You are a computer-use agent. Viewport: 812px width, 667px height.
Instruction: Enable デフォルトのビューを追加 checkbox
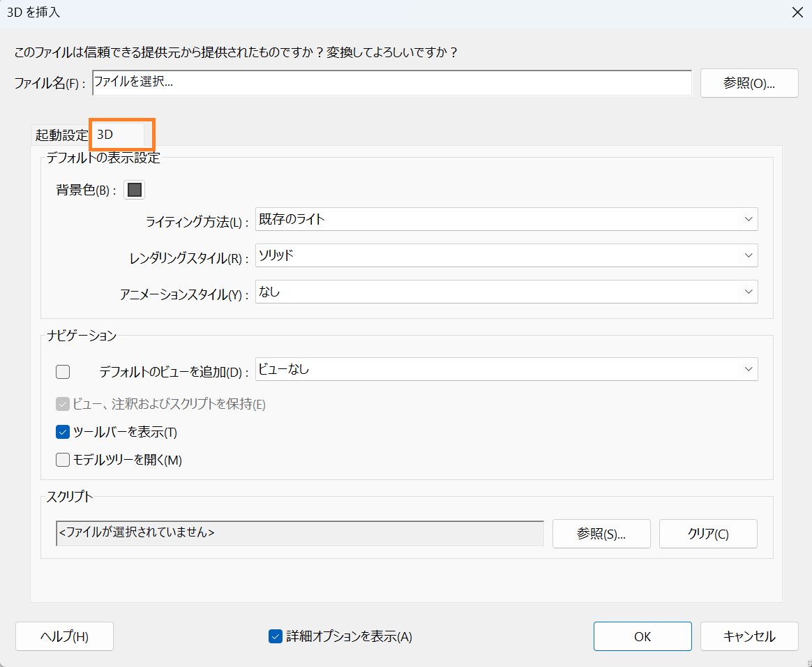63,371
